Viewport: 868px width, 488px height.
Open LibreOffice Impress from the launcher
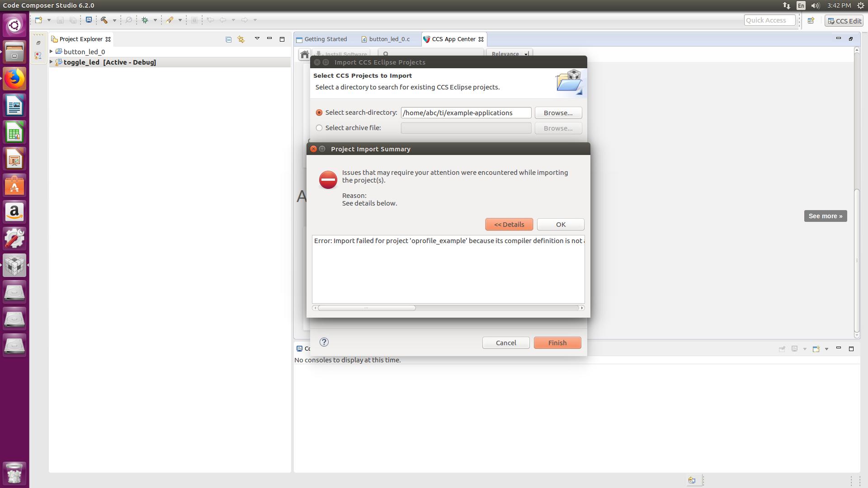tap(14, 159)
